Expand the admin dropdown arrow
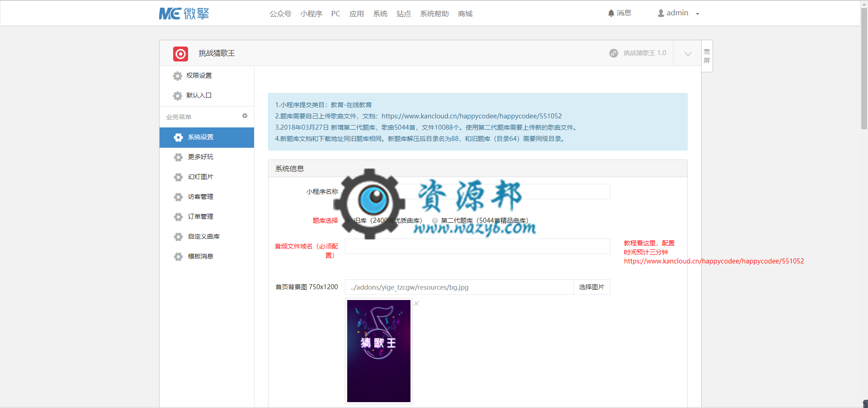Viewport: 868px width, 408px height. (x=698, y=14)
